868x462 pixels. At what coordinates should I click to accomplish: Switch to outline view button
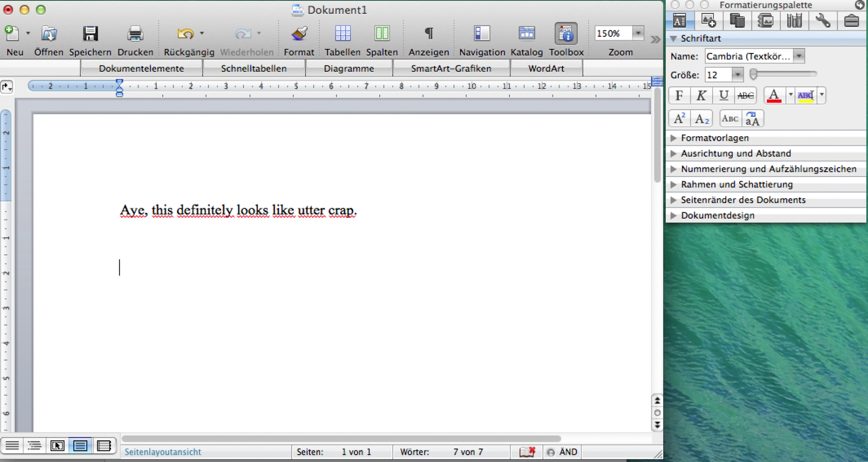coord(35,446)
